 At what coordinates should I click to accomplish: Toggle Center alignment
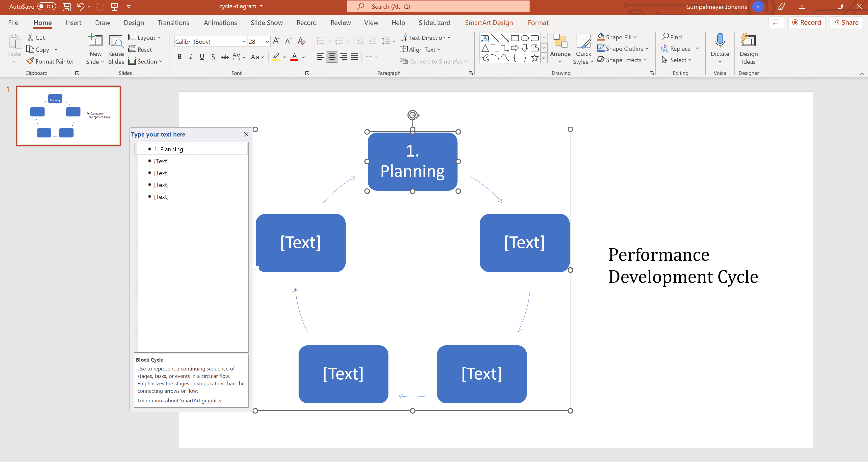point(332,57)
